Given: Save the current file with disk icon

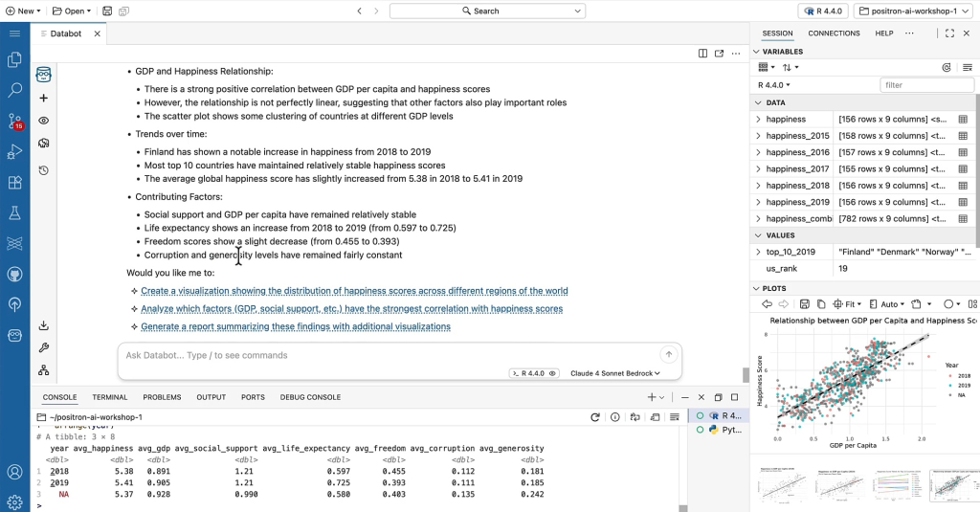Looking at the screenshot, I should [x=107, y=11].
